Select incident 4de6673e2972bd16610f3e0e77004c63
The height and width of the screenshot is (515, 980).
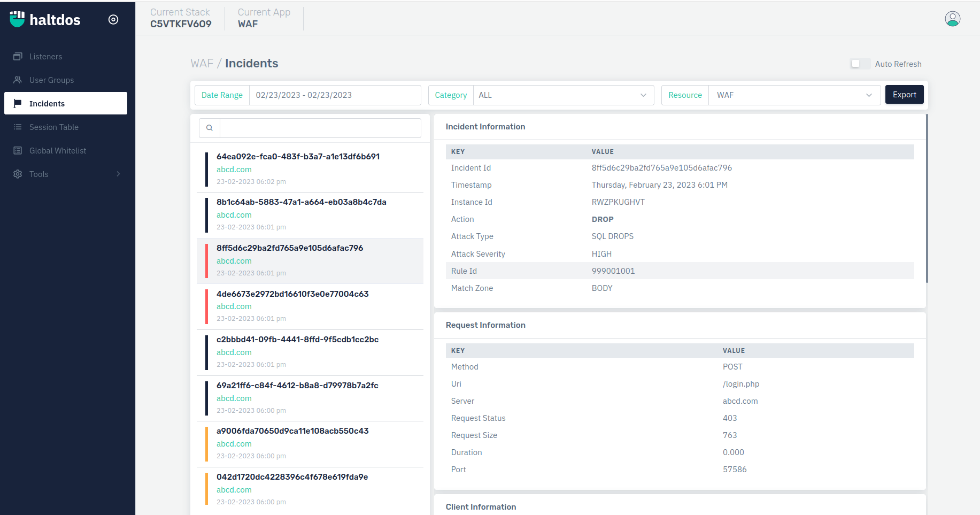(310, 306)
